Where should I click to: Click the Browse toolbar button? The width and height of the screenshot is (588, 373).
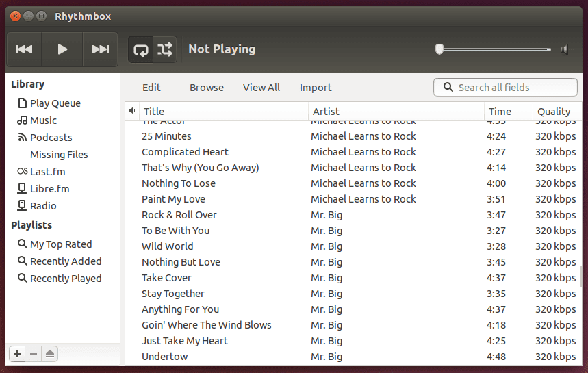click(x=207, y=88)
